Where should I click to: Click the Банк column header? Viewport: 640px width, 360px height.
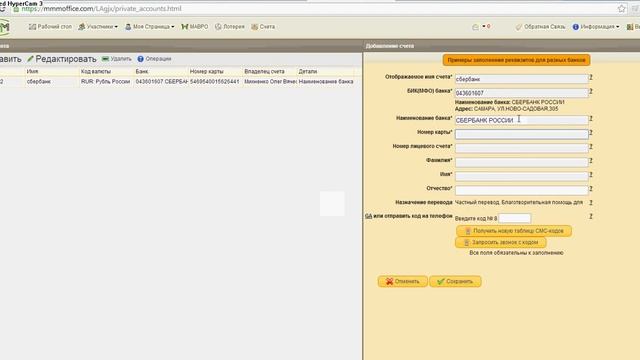pos(142,71)
